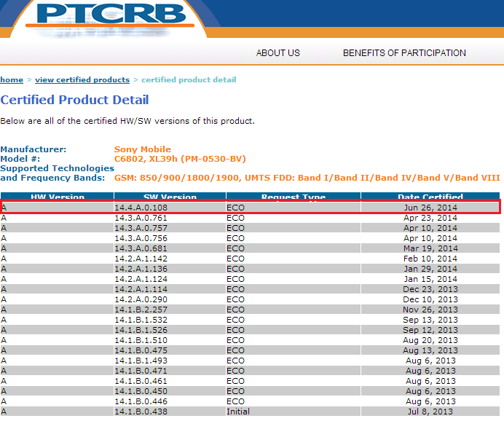504x421 pixels.
Task: Select date Mar 19, 2014 cell
Action: coord(430,248)
